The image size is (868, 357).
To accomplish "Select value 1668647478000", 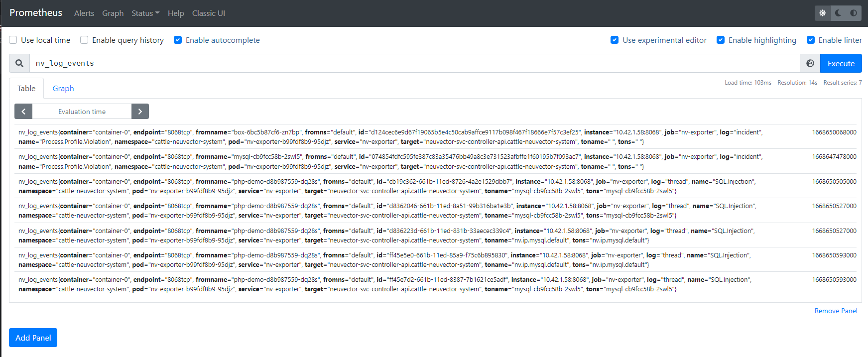I will [834, 156].
